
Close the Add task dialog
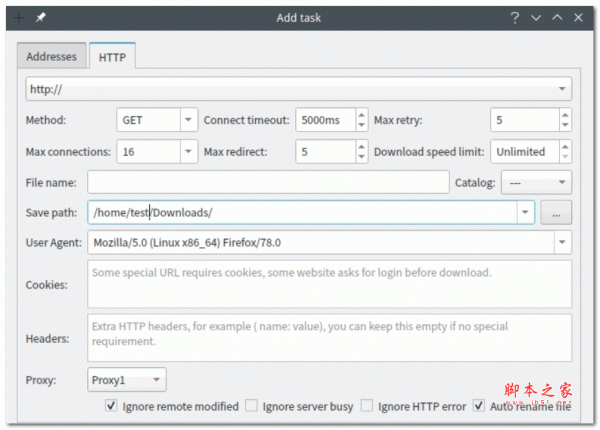[578, 18]
